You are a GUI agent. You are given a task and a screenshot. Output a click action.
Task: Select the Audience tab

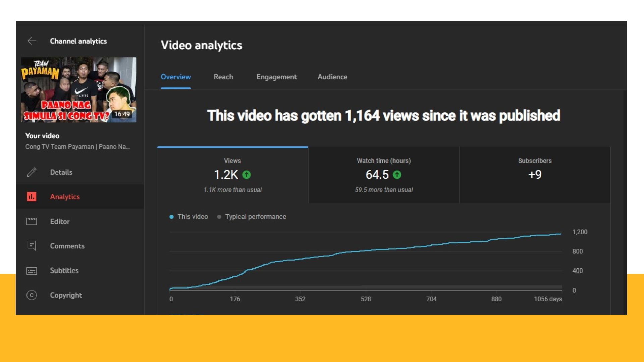tap(332, 77)
